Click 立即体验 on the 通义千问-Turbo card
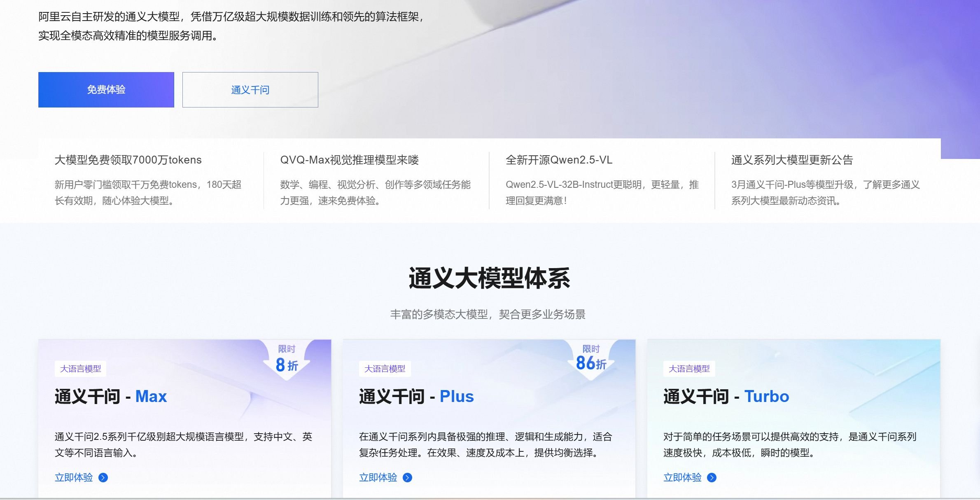Screen dimensions: 980x500 (682, 477)
